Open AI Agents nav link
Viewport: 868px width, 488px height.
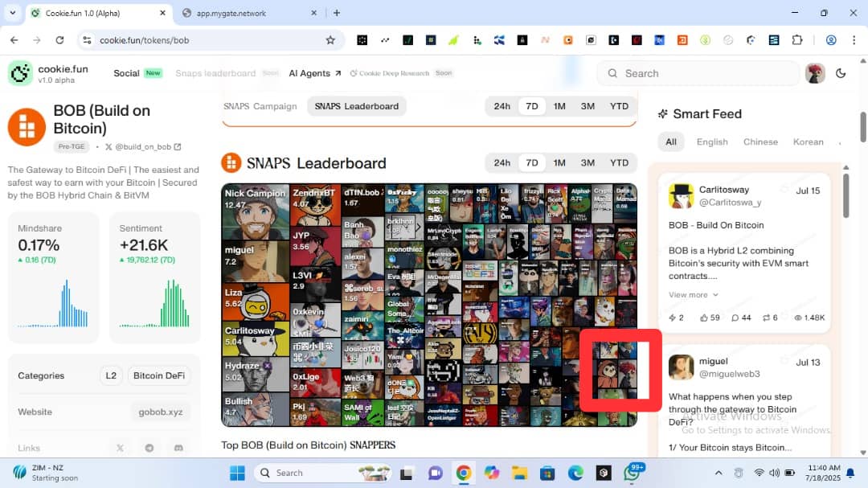click(314, 73)
